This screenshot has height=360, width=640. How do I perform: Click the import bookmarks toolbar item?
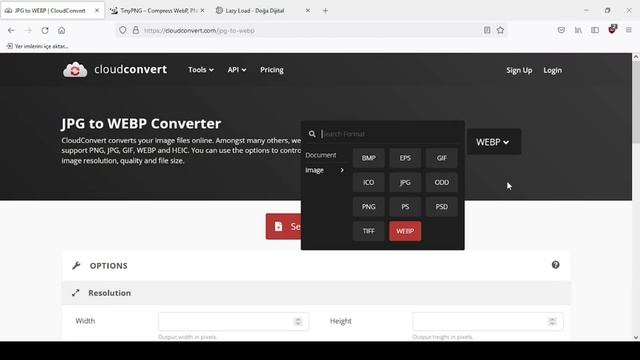(x=38, y=46)
